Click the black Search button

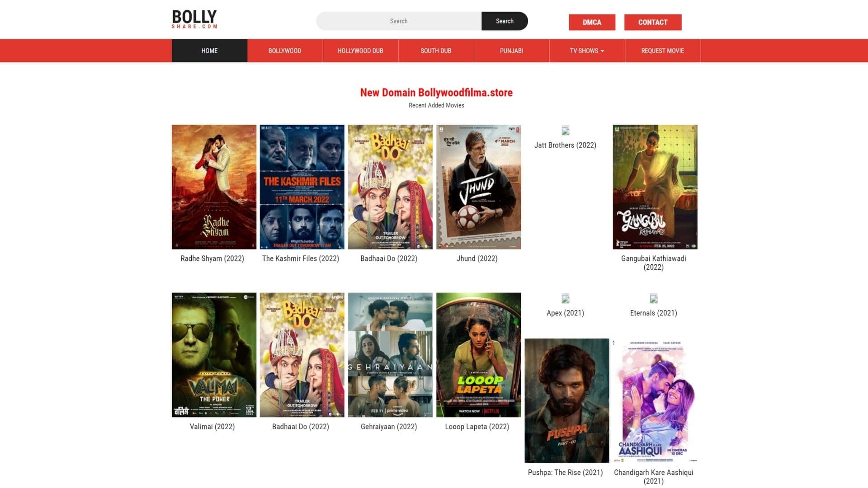click(x=505, y=21)
